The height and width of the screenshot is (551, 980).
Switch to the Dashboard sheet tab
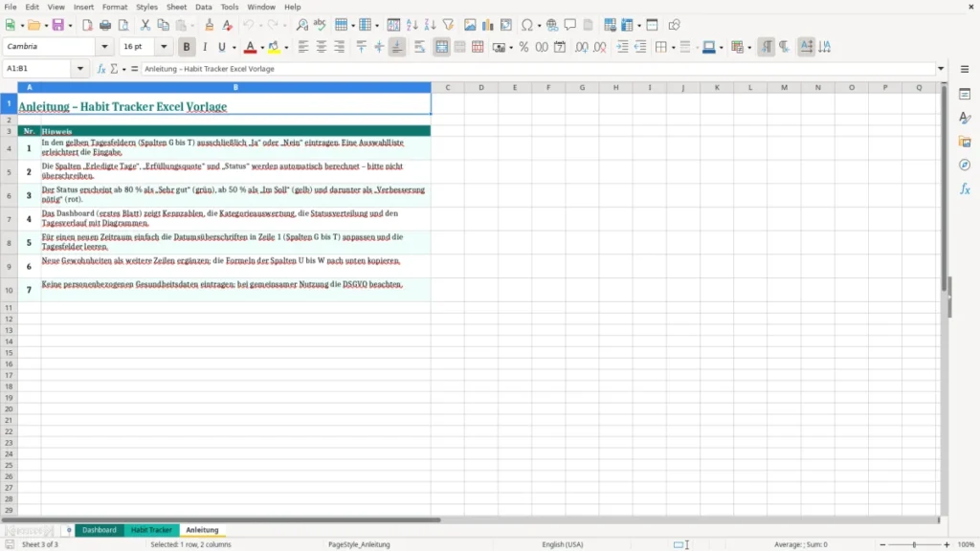pos(100,530)
